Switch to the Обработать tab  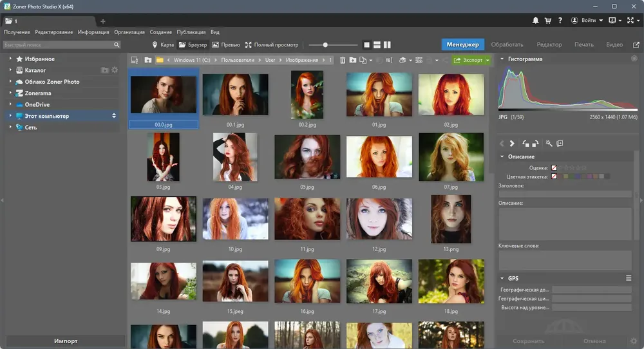point(507,44)
